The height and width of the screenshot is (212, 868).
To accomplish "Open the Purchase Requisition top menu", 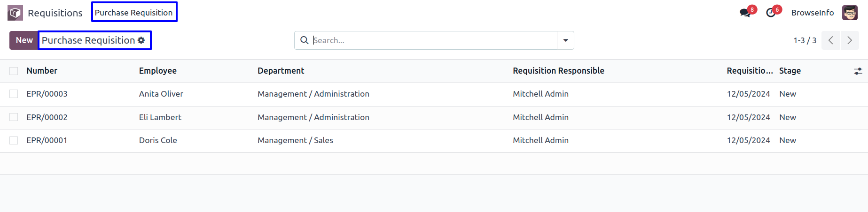I will pyautogui.click(x=134, y=12).
